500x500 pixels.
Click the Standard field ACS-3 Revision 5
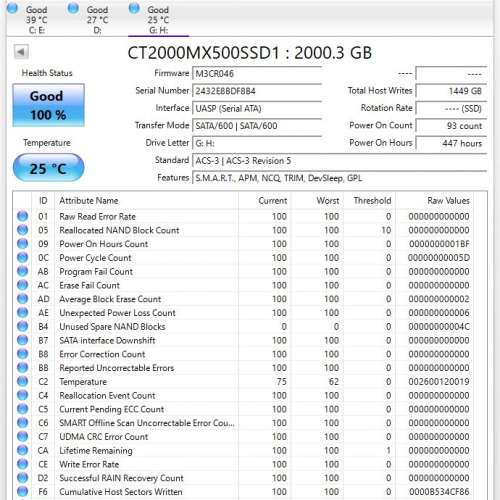tap(340, 161)
